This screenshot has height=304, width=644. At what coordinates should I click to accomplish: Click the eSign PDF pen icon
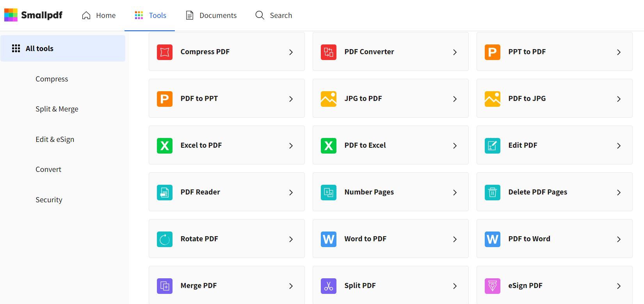[493, 286]
